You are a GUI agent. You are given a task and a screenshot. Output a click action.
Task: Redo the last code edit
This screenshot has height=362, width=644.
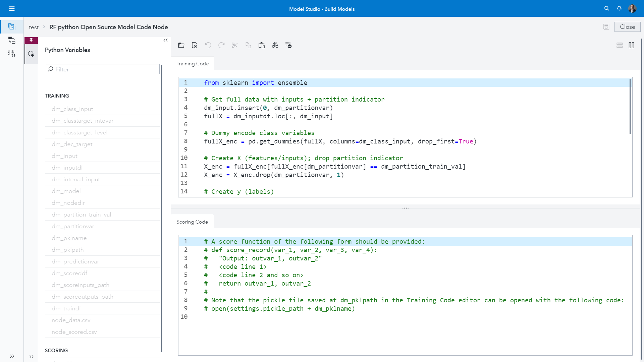(221, 45)
